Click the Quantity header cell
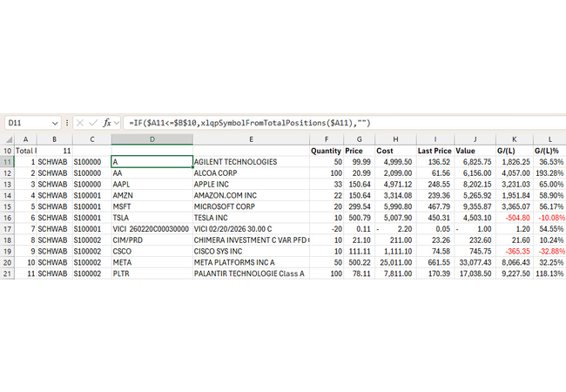566x392 pixels. 327,151
